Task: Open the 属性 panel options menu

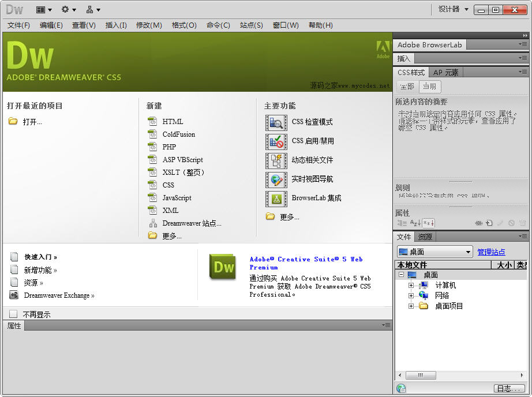Action: point(386,325)
